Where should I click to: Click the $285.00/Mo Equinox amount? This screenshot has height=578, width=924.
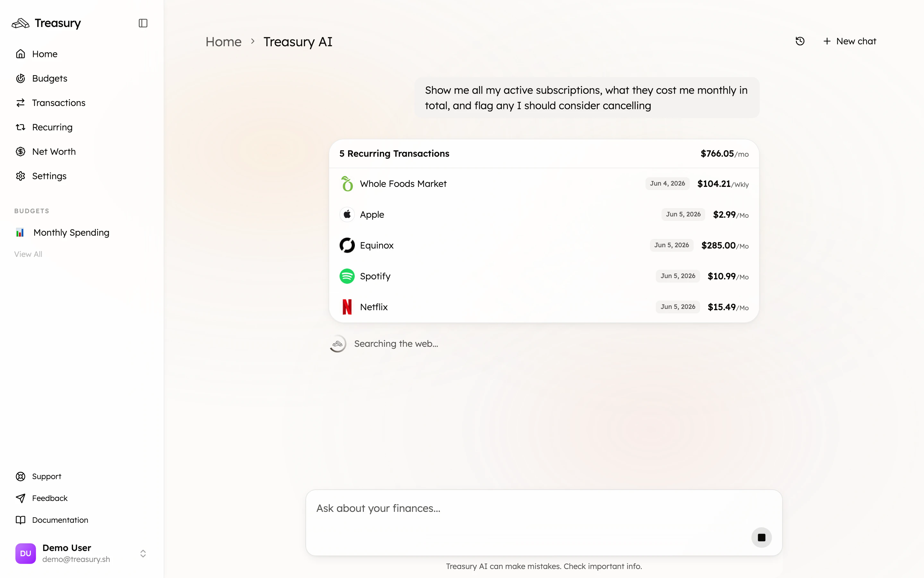click(x=725, y=246)
